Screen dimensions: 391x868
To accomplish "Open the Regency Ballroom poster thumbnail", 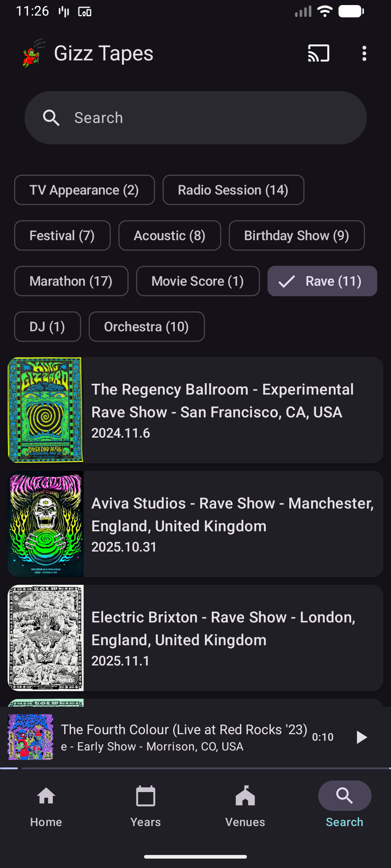I will [46, 410].
